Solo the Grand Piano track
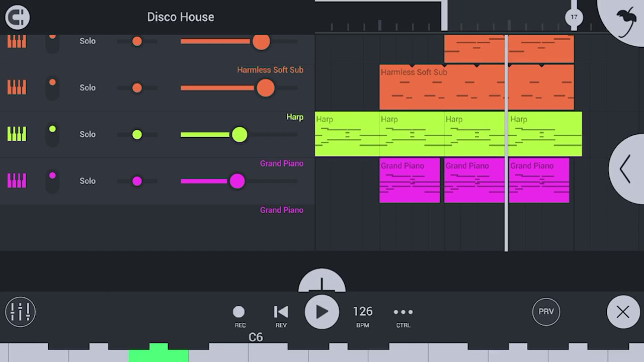 click(88, 181)
